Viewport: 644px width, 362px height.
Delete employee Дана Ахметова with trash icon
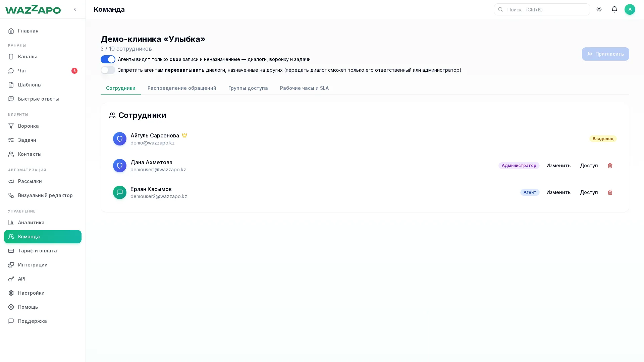click(610, 166)
